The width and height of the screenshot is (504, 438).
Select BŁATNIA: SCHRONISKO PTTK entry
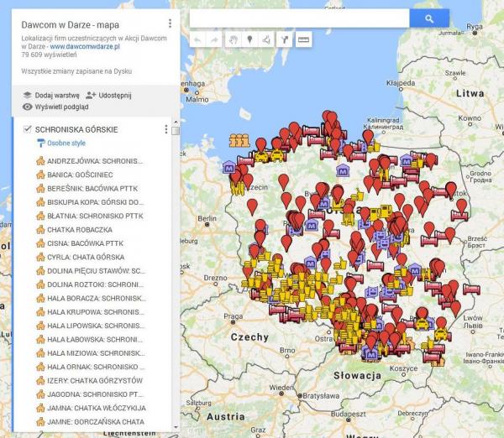tap(95, 216)
